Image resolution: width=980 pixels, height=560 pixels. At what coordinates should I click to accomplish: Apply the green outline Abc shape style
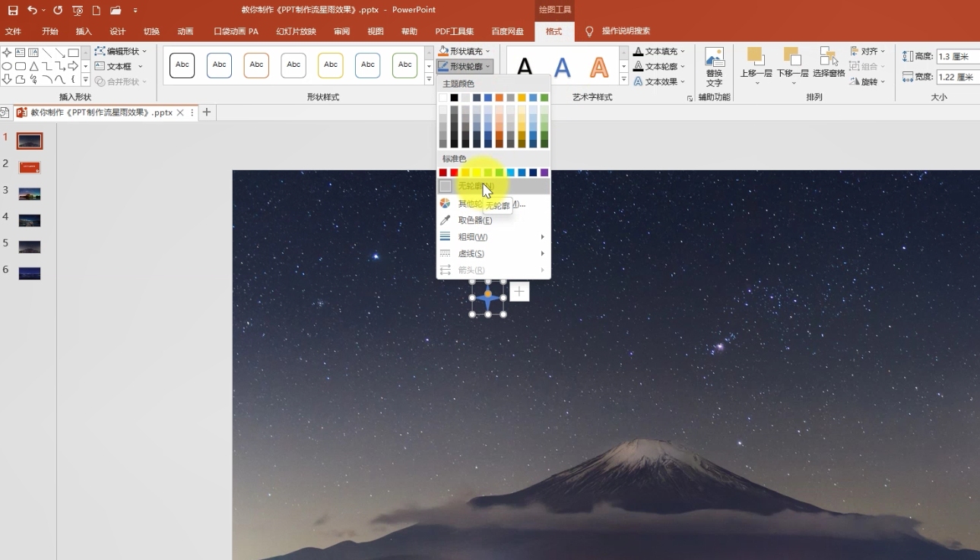(x=405, y=65)
